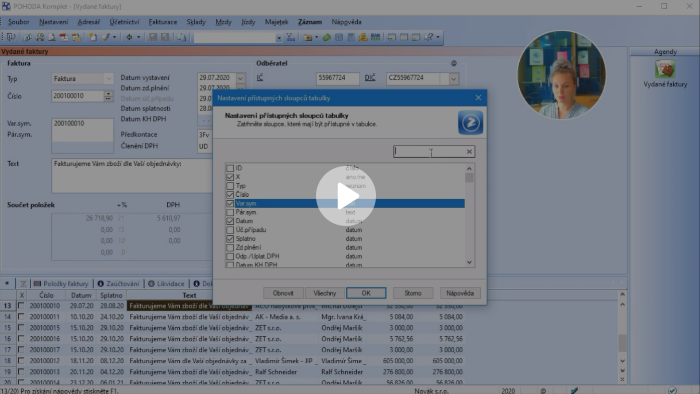This screenshot has height=394, width=700.
Task: Click the green banknote icon in the toolbar
Action: [x=327, y=37]
